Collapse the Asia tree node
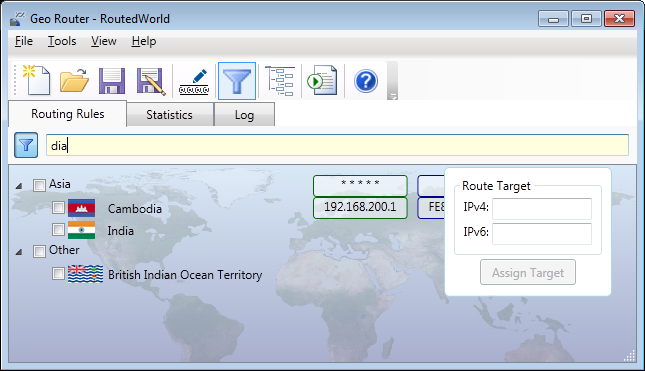 tap(19, 186)
